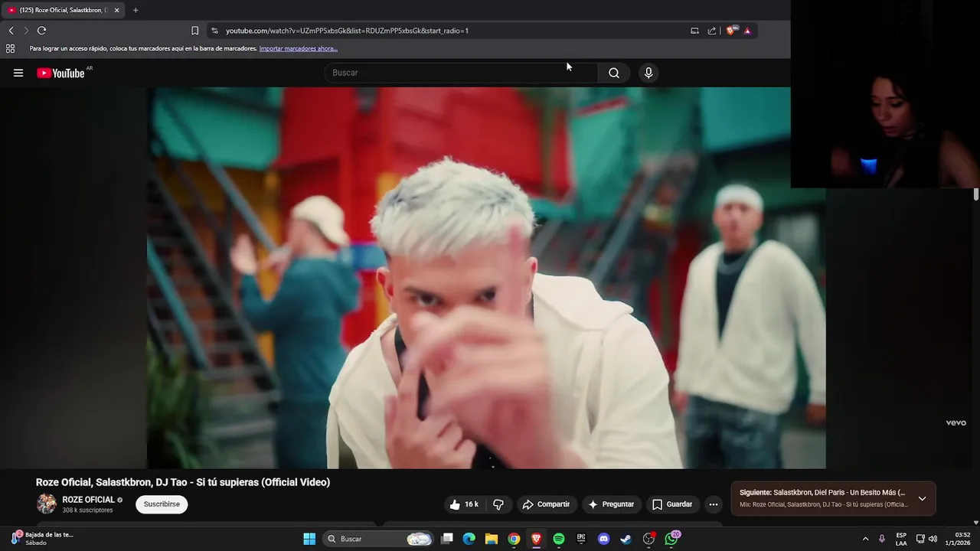Click browser share icon in address bar
980x551 pixels.
click(x=712, y=31)
